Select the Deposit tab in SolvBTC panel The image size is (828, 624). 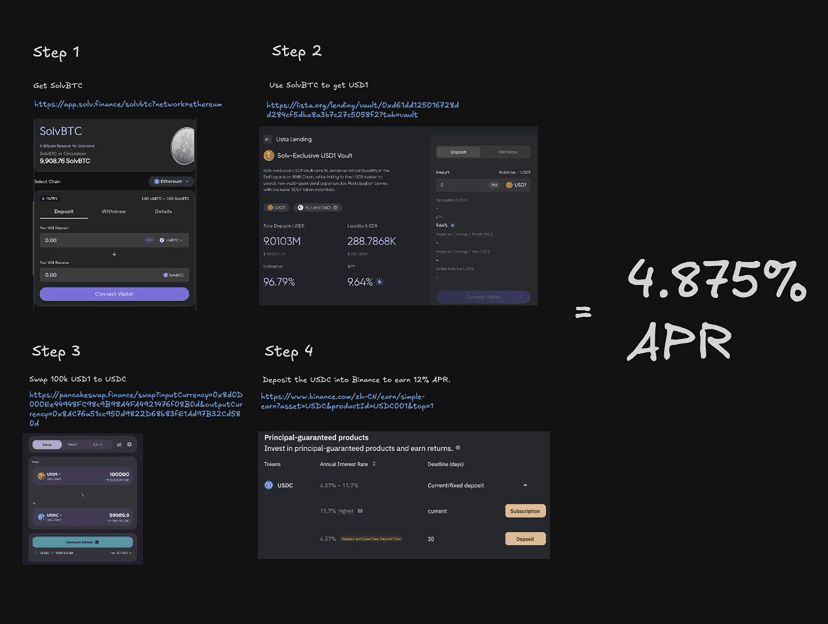click(64, 212)
